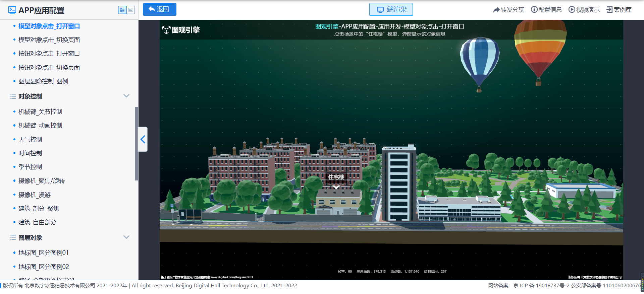Screen dimensions: 644x294
Task: Open 案例库 case library
Action: [x=619, y=10]
